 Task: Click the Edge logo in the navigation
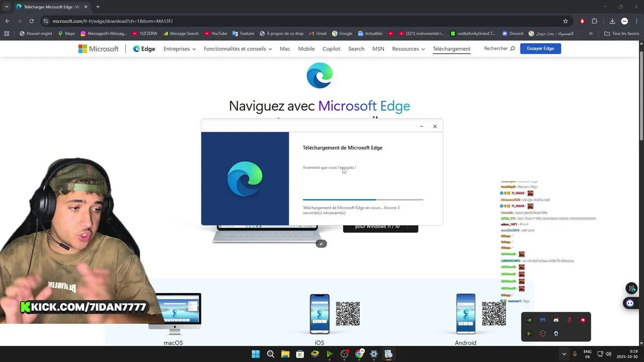coord(144,49)
